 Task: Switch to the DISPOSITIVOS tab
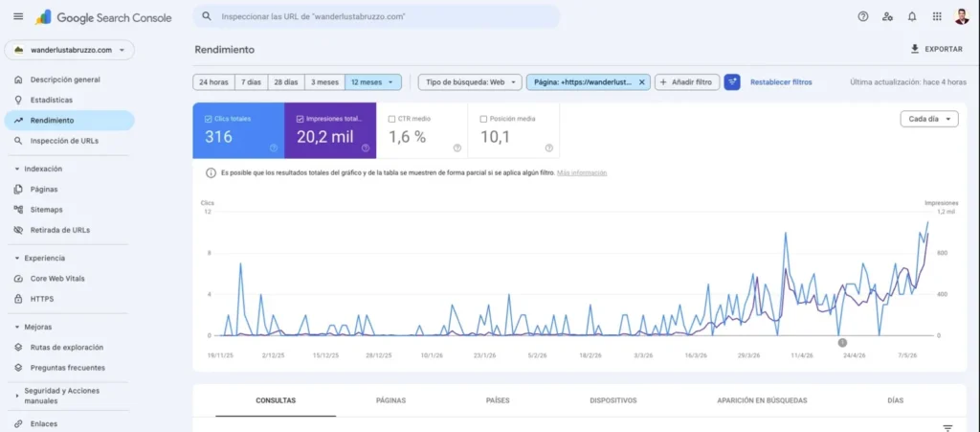[613, 400]
